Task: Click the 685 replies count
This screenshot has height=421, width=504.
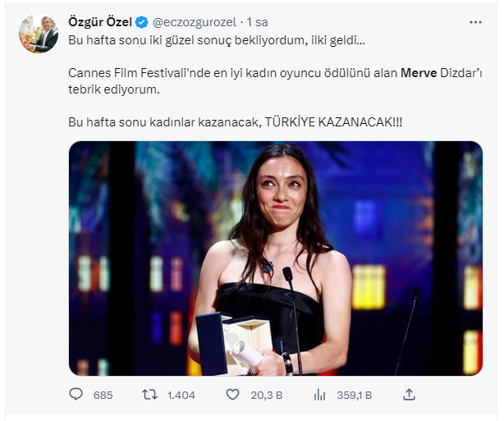Action: pyautogui.click(x=103, y=395)
